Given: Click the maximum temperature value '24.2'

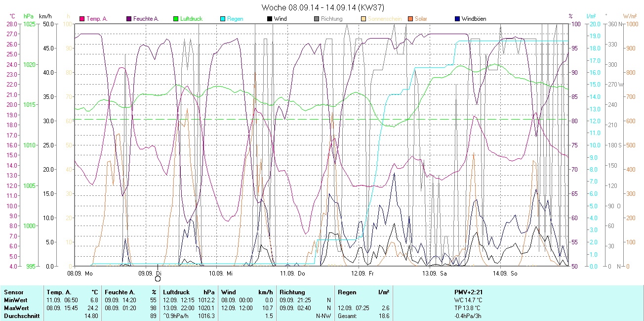Looking at the screenshot, I should tap(93, 308).
